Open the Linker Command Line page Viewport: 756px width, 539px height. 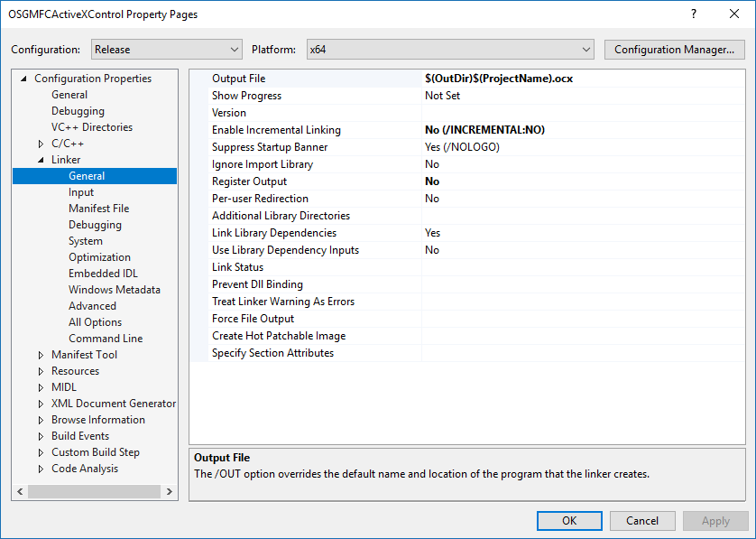pyautogui.click(x=106, y=339)
